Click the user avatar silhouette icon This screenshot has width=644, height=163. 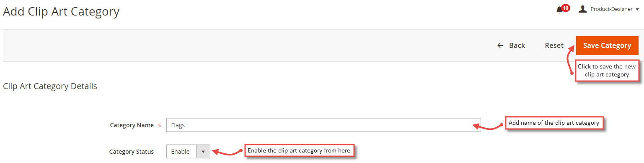coord(582,9)
